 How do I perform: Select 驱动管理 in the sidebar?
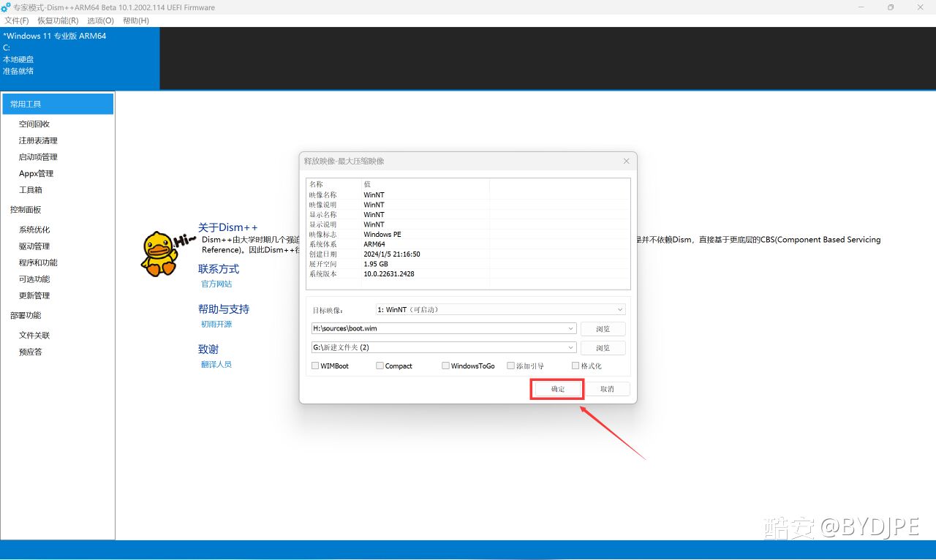pyautogui.click(x=34, y=246)
